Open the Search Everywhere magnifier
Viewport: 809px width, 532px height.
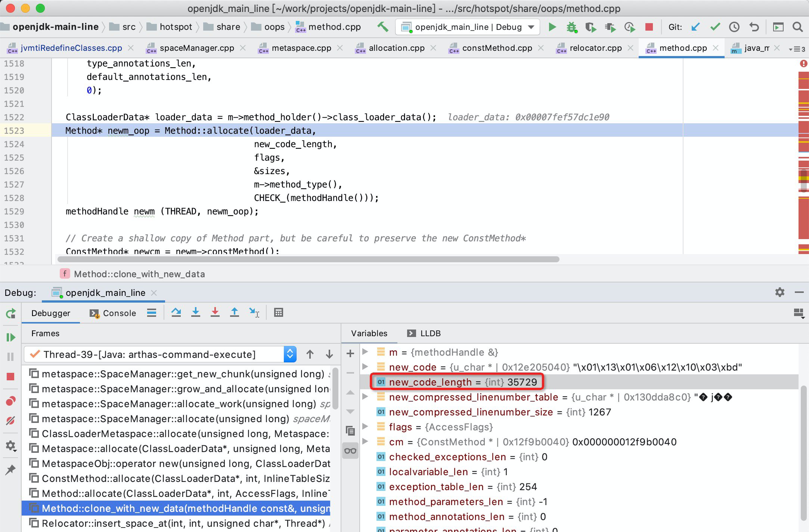tap(798, 27)
